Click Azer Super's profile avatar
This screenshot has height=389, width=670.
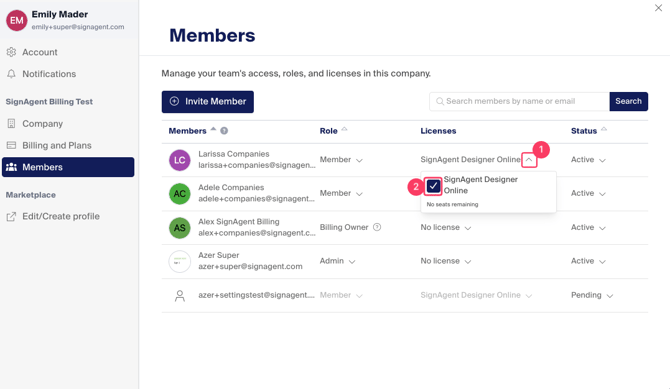coord(179,261)
